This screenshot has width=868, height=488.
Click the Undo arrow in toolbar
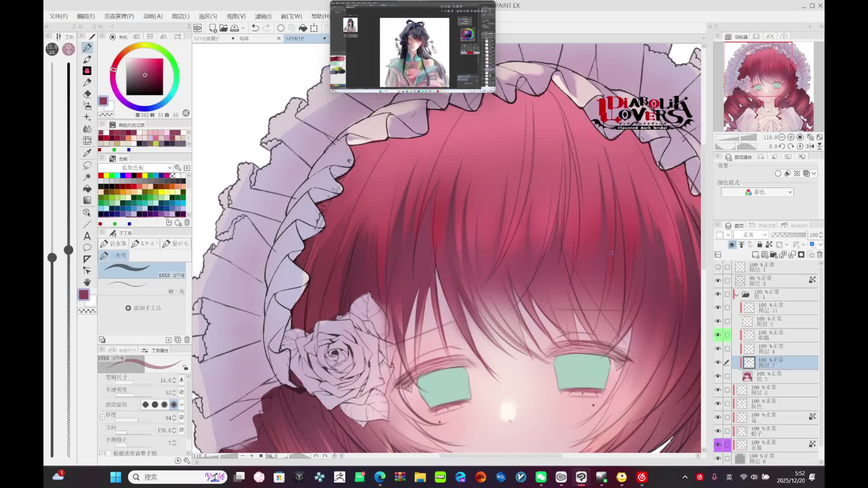click(x=255, y=28)
